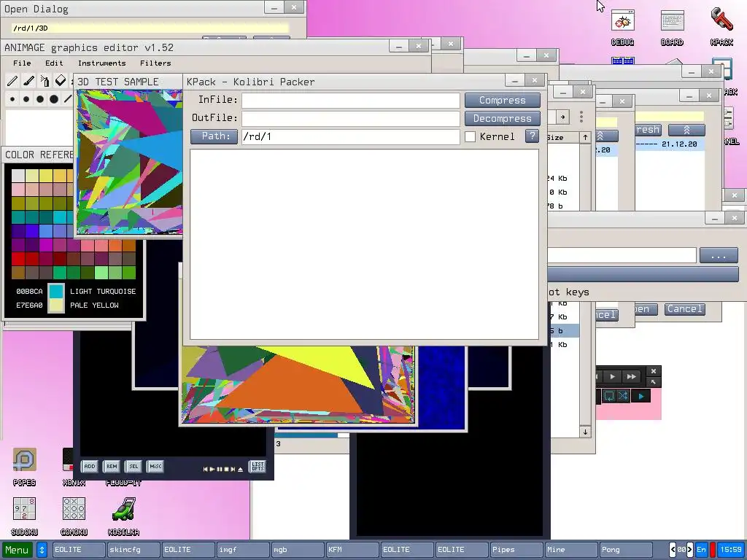Viewport: 747px width, 560px height.
Task: Toggle the Kernel checkbox in KPack
Action: click(x=471, y=136)
